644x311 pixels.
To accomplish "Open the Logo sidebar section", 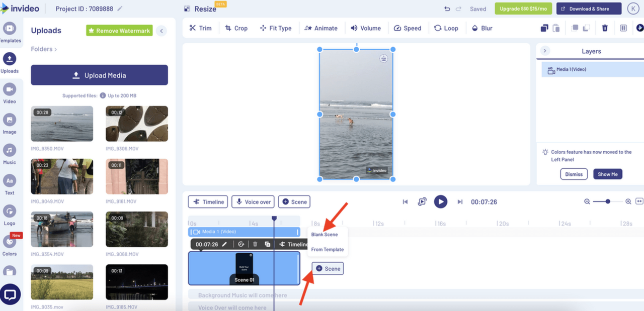I will tap(10, 215).
